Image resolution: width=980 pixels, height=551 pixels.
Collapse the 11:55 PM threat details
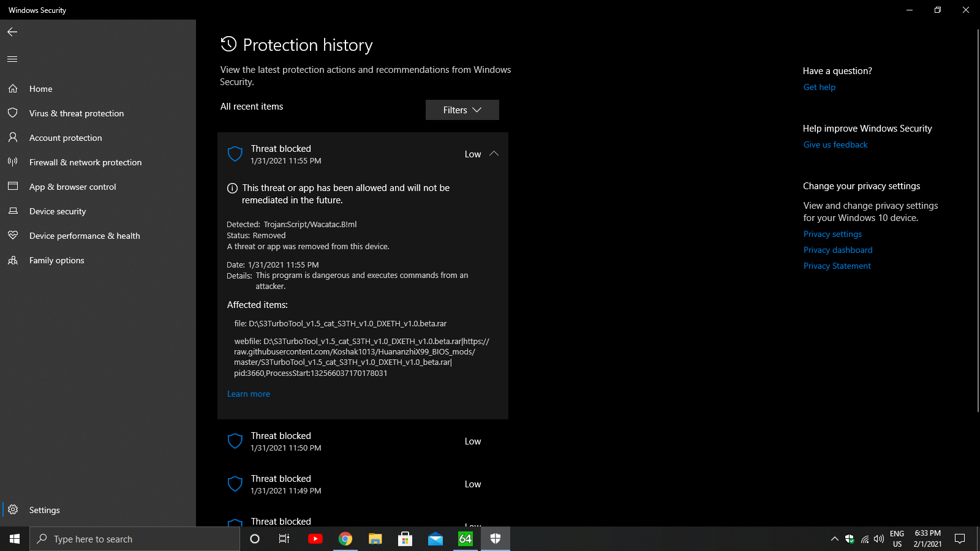tap(494, 154)
